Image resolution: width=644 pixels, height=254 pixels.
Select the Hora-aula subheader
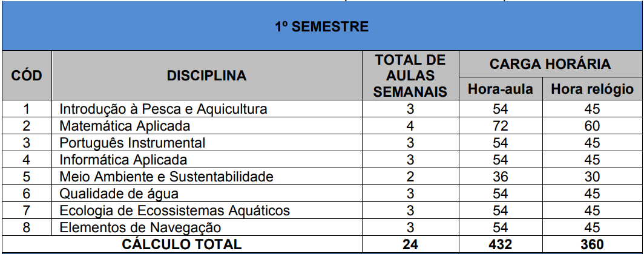pyautogui.click(x=500, y=90)
